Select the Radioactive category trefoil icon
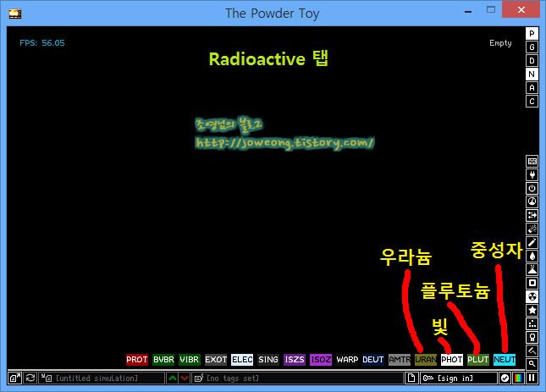Screen dimensions: 546x392 532,296
